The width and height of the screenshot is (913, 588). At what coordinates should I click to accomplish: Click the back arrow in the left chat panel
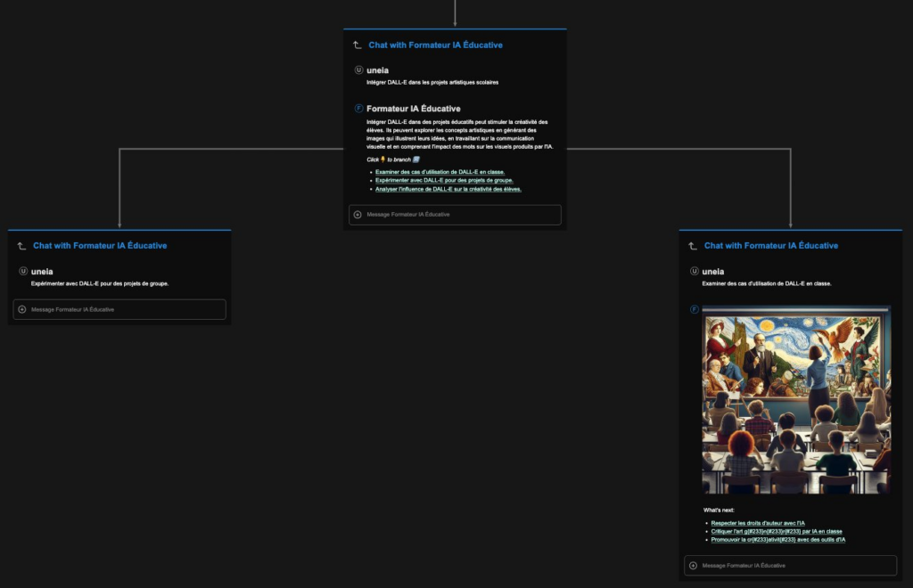(x=21, y=246)
